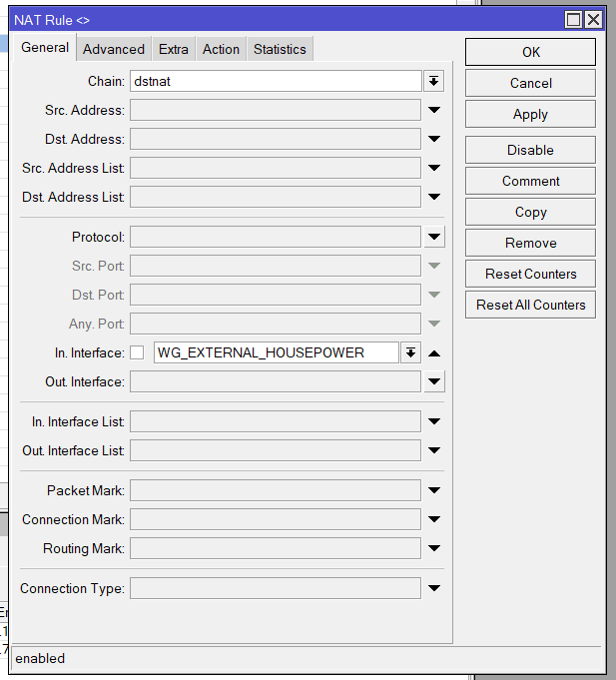The width and height of the screenshot is (616, 680).
Task: Add a Comment to the rule
Action: point(530,181)
